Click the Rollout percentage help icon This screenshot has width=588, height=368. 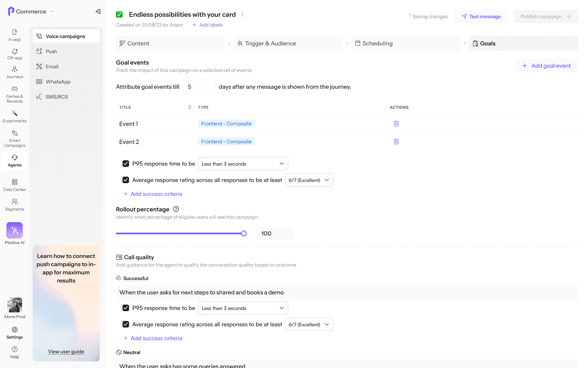[176, 209]
